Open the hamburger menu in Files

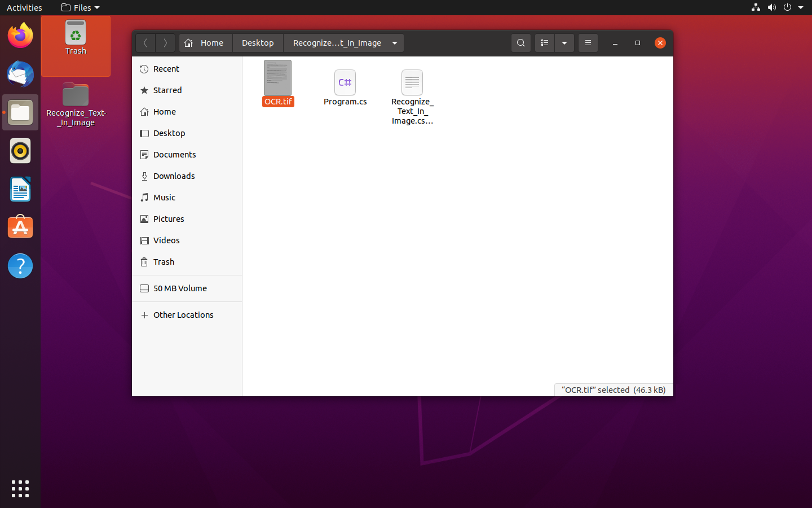(588, 43)
